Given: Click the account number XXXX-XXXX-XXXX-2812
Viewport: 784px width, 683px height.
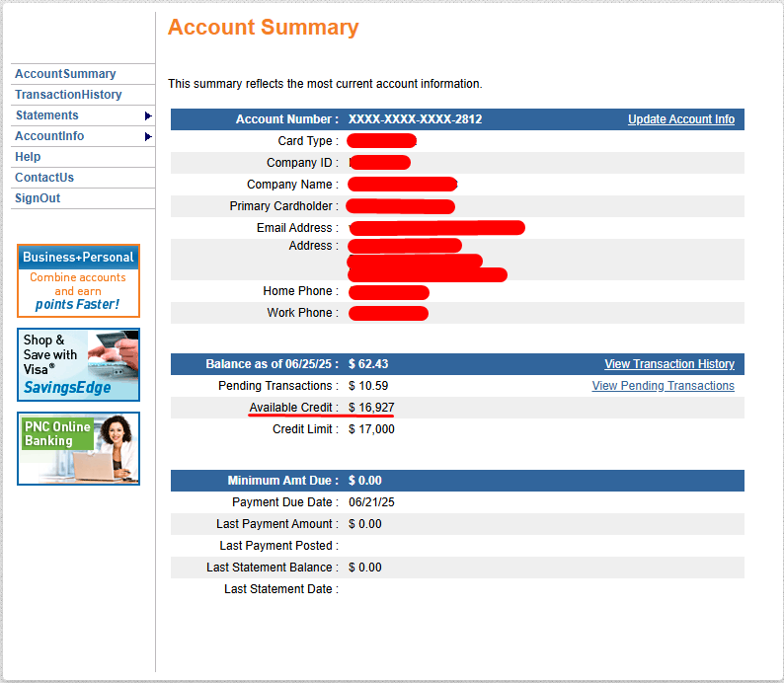Looking at the screenshot, I should 415,119.
